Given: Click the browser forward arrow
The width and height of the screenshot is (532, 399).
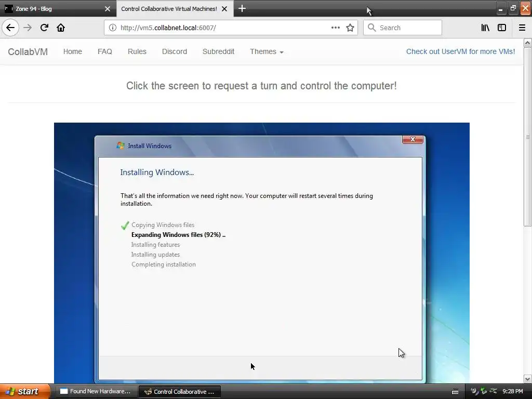Looking at the screenshot, I should 28,28.
